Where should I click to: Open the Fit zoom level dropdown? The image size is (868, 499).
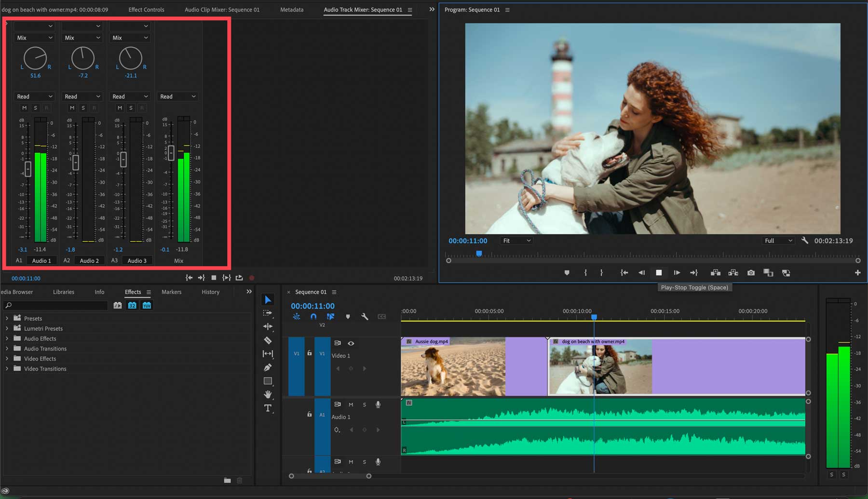(516, 241)
